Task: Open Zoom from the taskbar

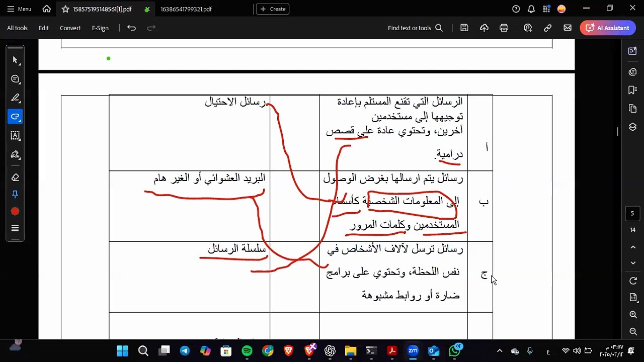Action: tap(413, 351)
